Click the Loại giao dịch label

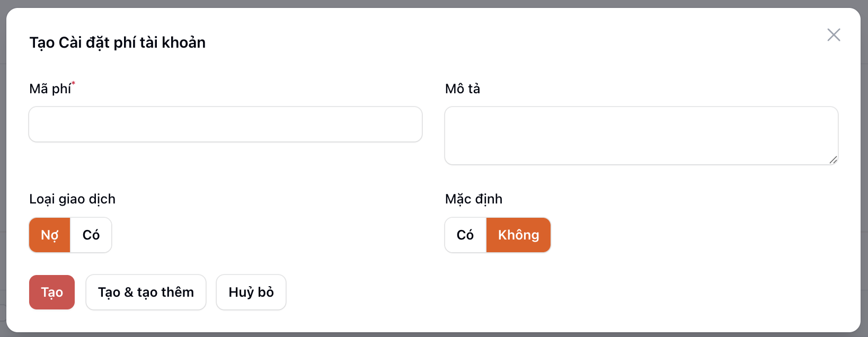pos(72,199)
